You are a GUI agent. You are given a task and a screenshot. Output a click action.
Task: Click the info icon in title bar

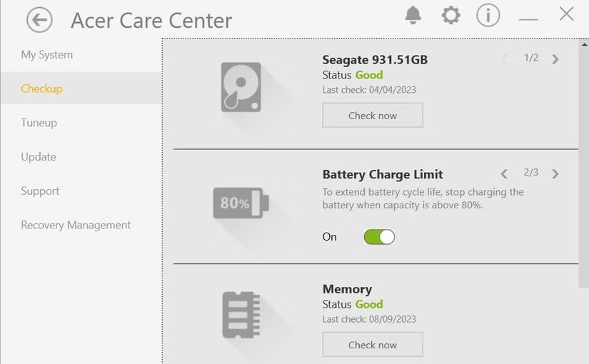488,15
